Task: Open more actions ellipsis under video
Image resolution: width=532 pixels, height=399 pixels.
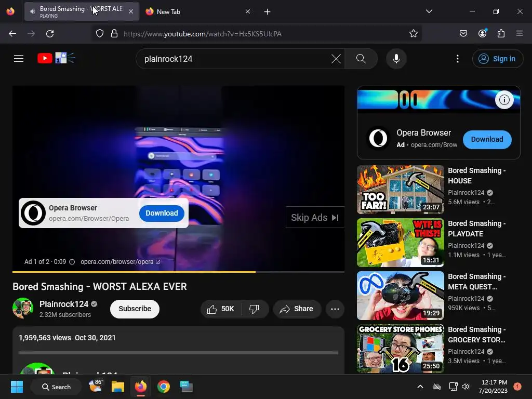Action: 335,309
